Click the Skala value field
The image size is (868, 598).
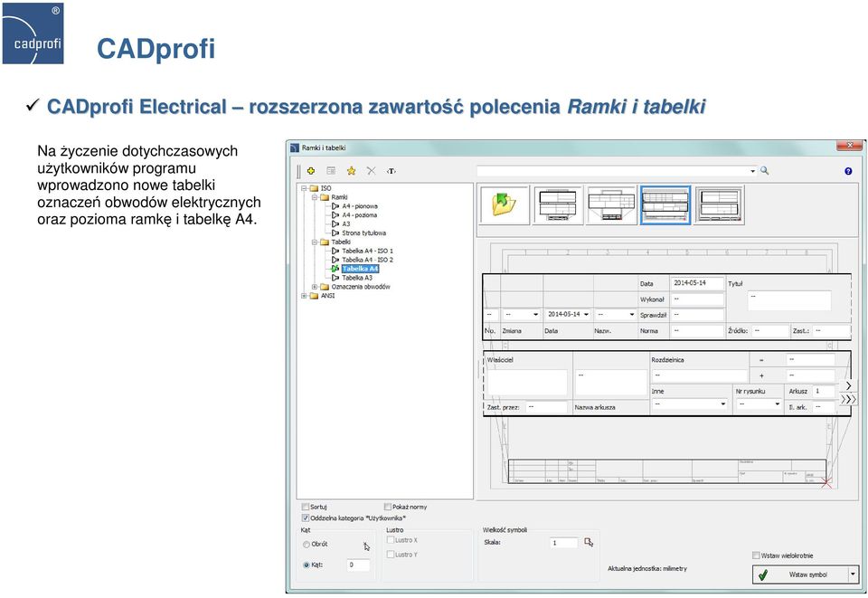click(563, 543)
